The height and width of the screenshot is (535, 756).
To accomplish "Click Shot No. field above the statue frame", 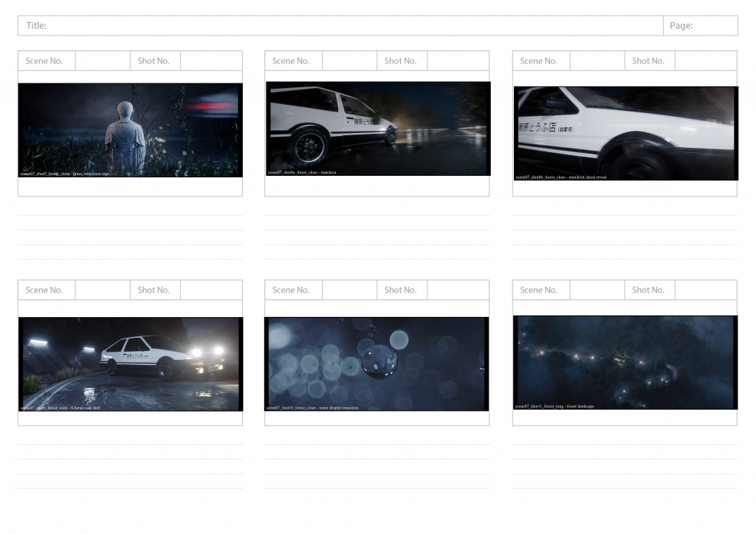I will pos(211,61).
